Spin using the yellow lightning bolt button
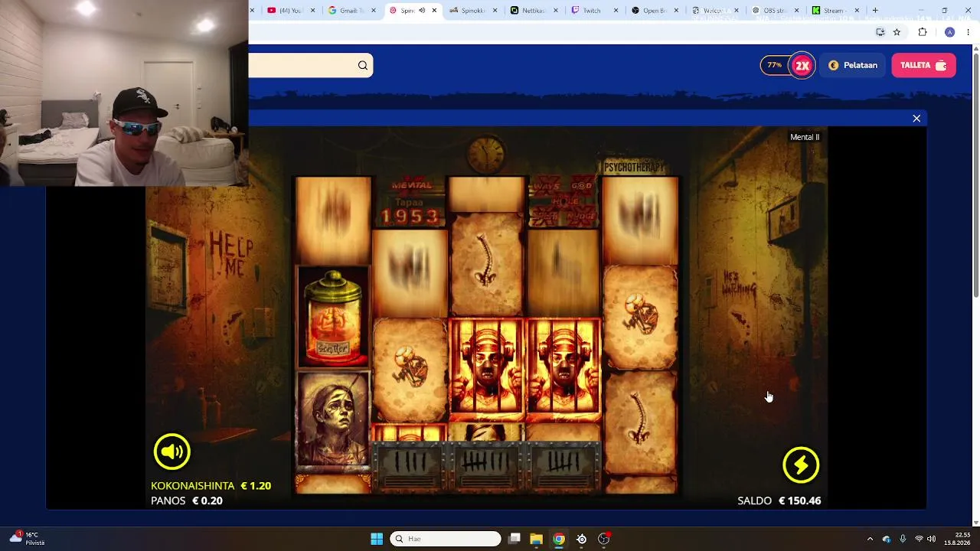980x551 pixels. pos(801,465)
